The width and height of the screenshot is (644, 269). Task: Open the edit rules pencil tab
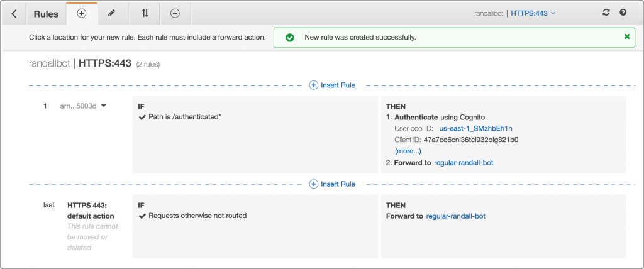(111, 14)
